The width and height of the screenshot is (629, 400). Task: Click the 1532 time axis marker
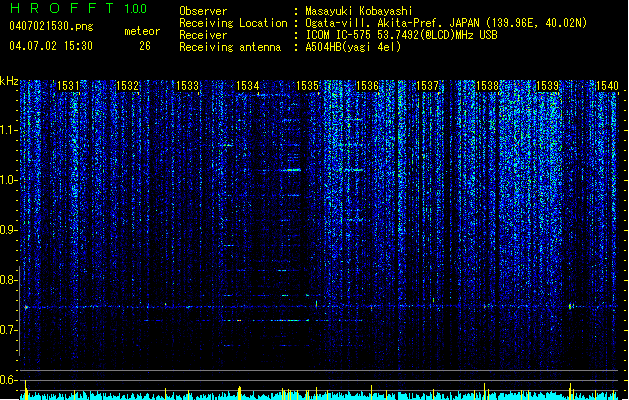click(127, 86)
